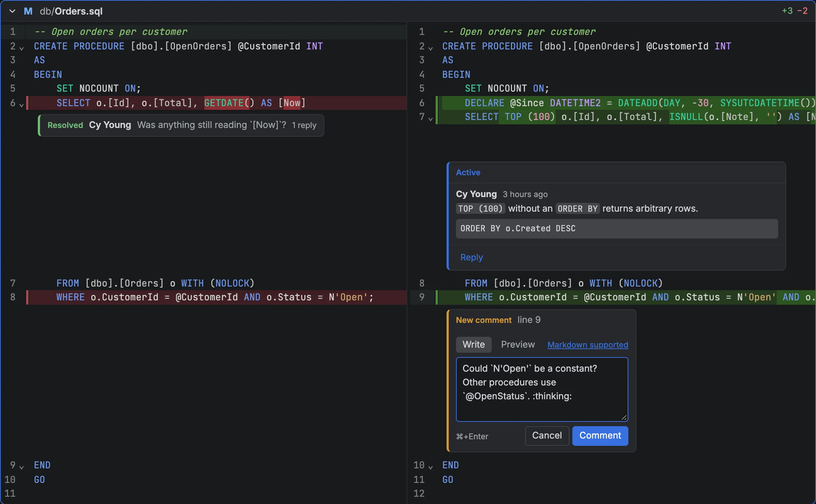The width and height of the screenshot is (816, 504).
Task: Cancel the new comment
Action: [547, 436]
